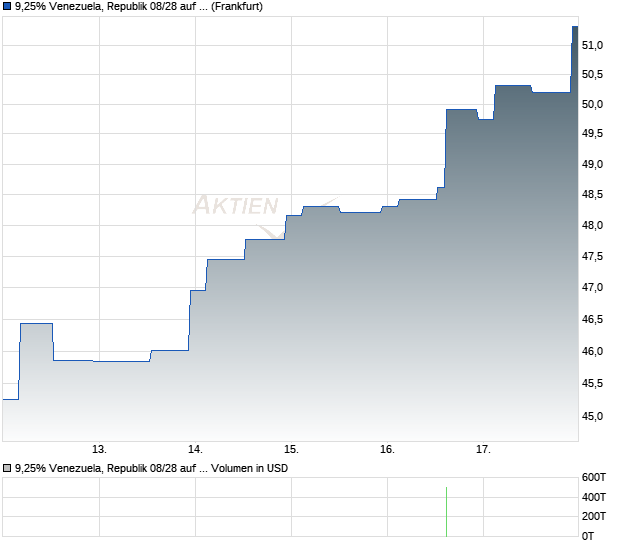Click the y-axis price label '49,5'
This screenshot has width=620, height=546.
(x=592, y=134)
